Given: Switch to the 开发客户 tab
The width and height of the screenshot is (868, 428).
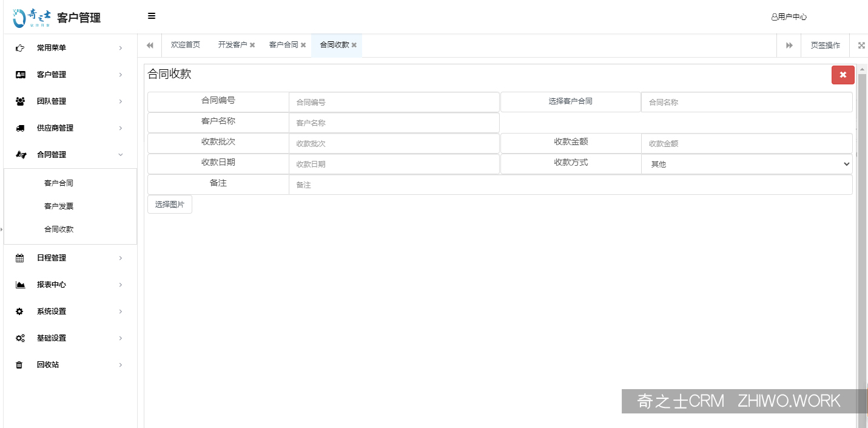Looking at the screenshot, I should pos(232,44).
